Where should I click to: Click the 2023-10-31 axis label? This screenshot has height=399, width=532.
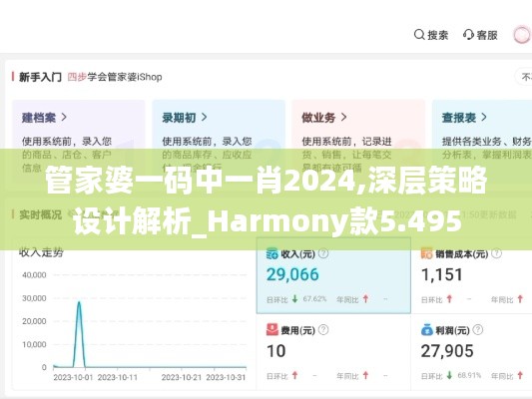click(x=226, y=377)
